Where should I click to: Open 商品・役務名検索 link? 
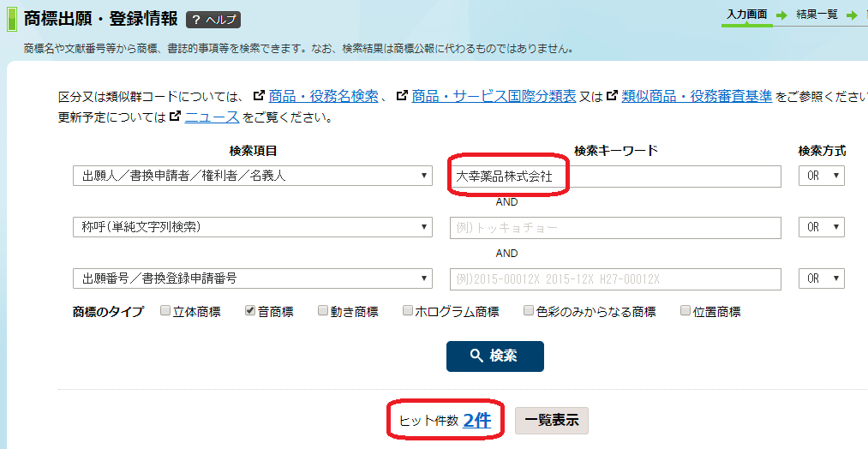point(323,96)
